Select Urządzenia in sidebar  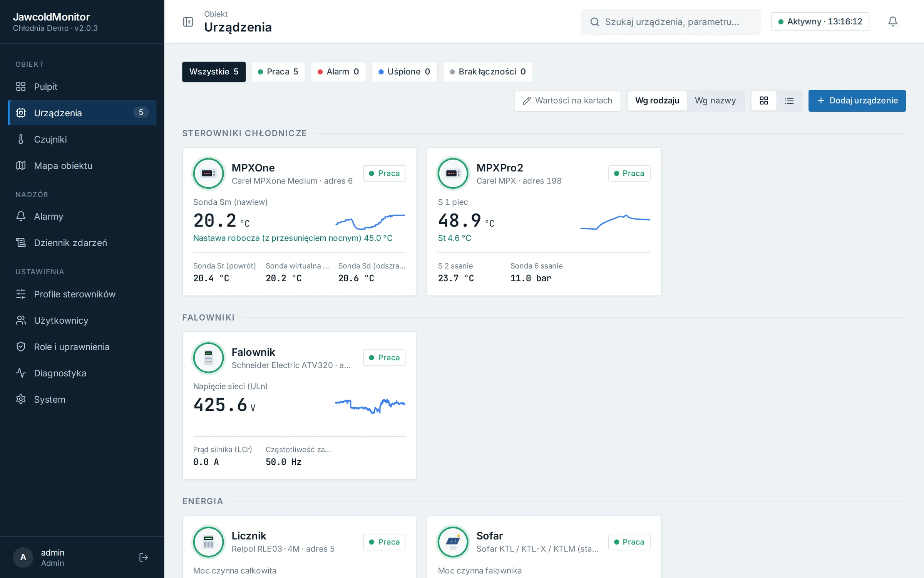point(82,113)
